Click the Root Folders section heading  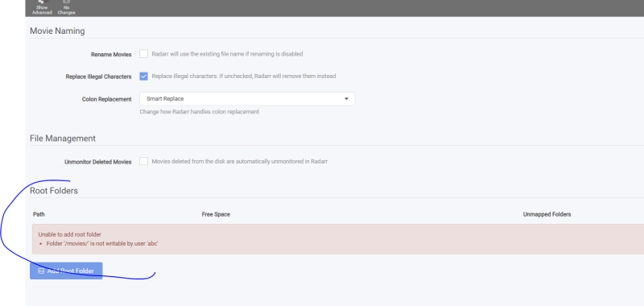(x=54, y=191)
